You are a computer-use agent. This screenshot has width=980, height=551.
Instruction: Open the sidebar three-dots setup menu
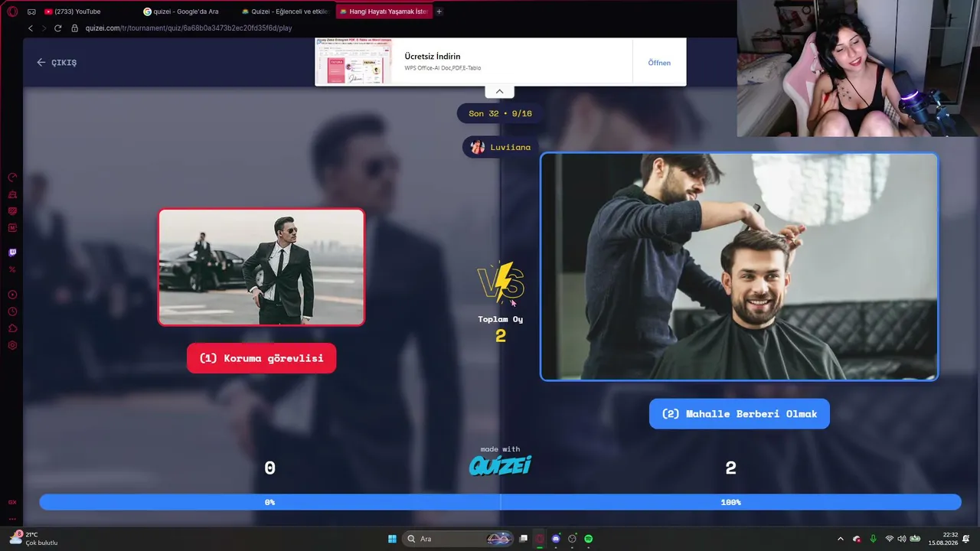coord(12,519)
